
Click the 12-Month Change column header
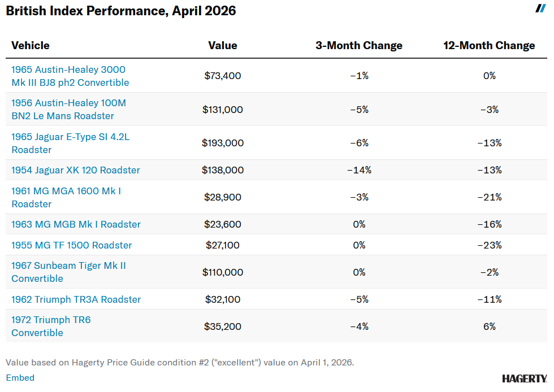tap(489, 46)
